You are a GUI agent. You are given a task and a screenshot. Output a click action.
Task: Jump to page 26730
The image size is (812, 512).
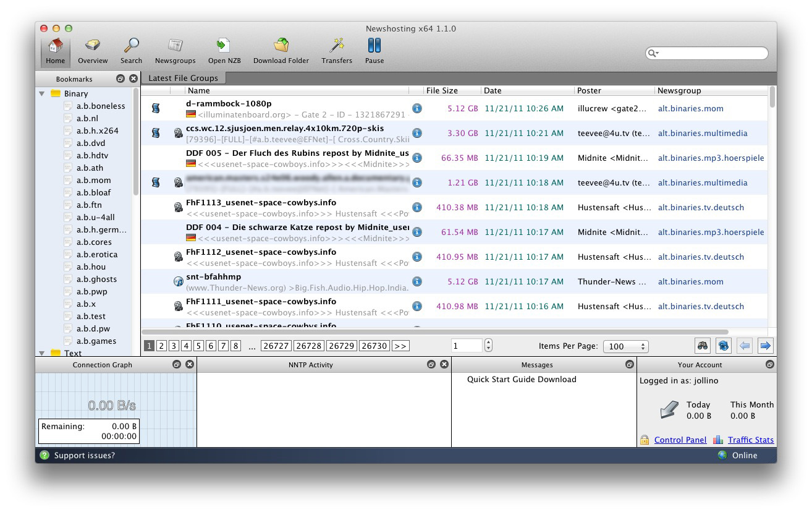point(374,346)
